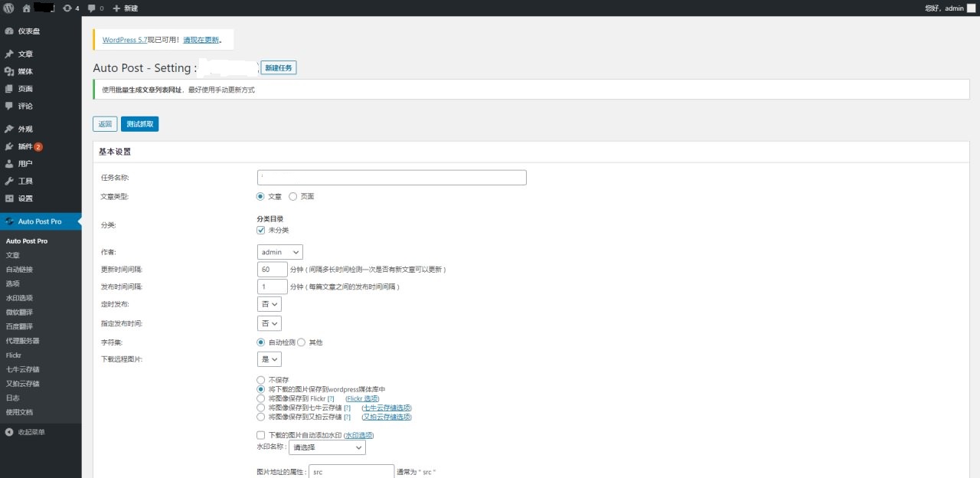This screenshot has height=478, width=980.
Task: Click the admin avatar thumbnail
Action: point(972,8)
